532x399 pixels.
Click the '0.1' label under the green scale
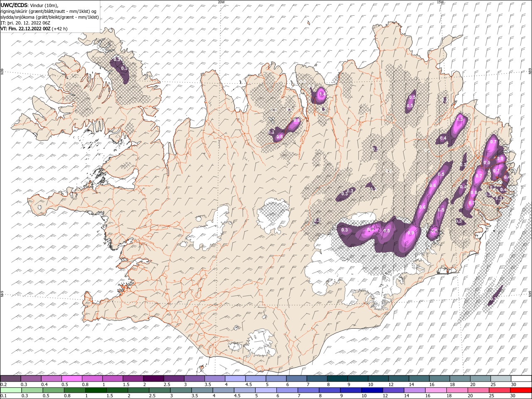pos(3,396)
